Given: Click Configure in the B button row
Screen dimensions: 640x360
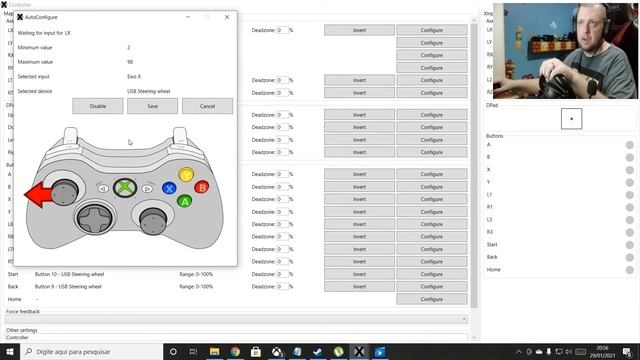Looking at the screenshot, I should click(x=431, y=187).
